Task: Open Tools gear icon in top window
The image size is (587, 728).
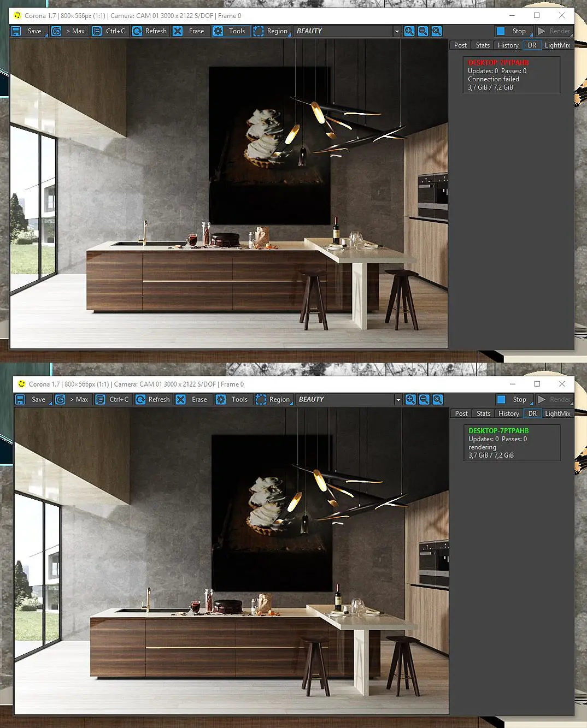Action: point(218,31)
